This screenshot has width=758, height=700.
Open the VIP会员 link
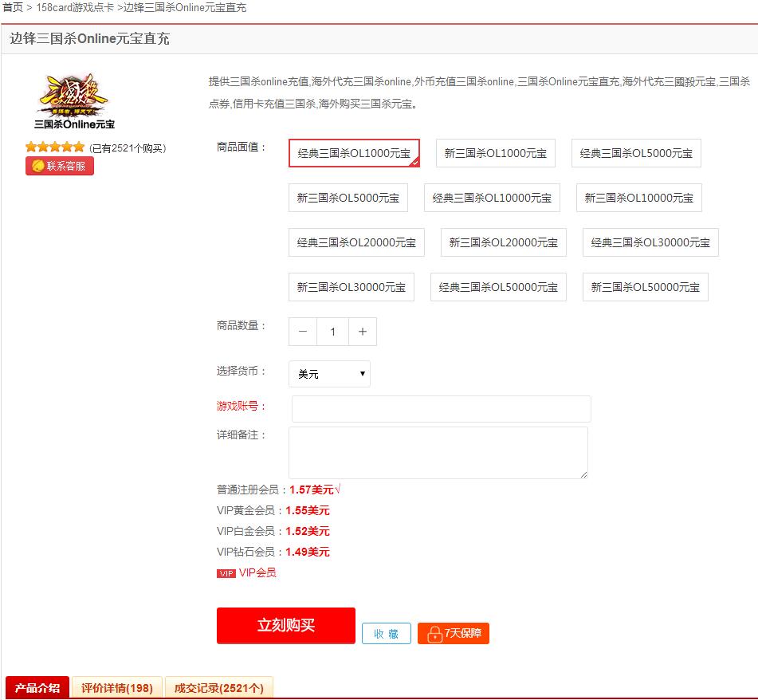257,573
